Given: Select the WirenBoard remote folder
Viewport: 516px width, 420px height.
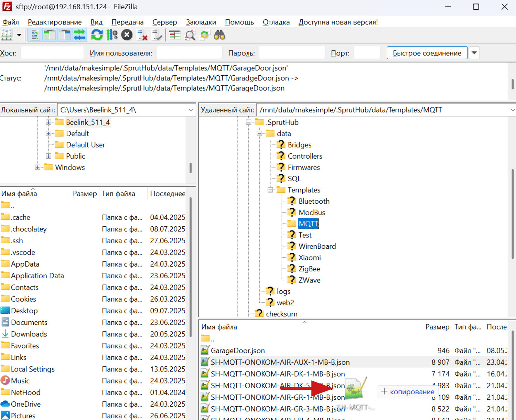Looking at the screenshot, I should click(x=317, y=246).
